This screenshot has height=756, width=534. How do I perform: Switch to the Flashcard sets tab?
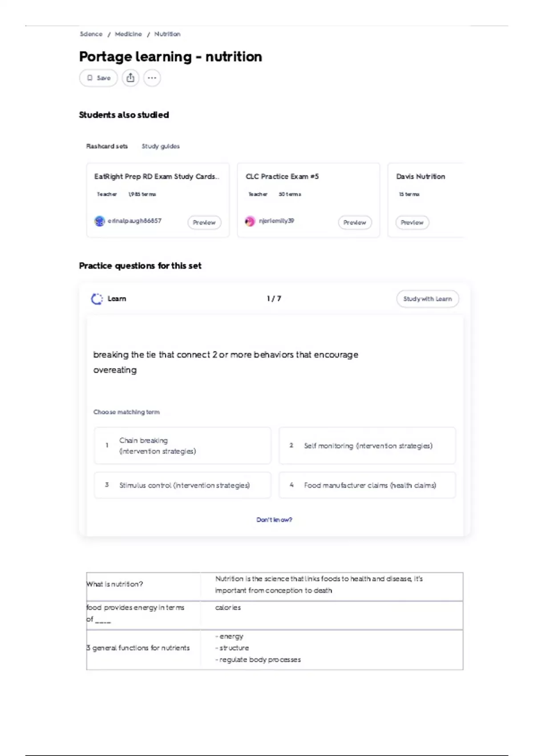coord(107,146)
